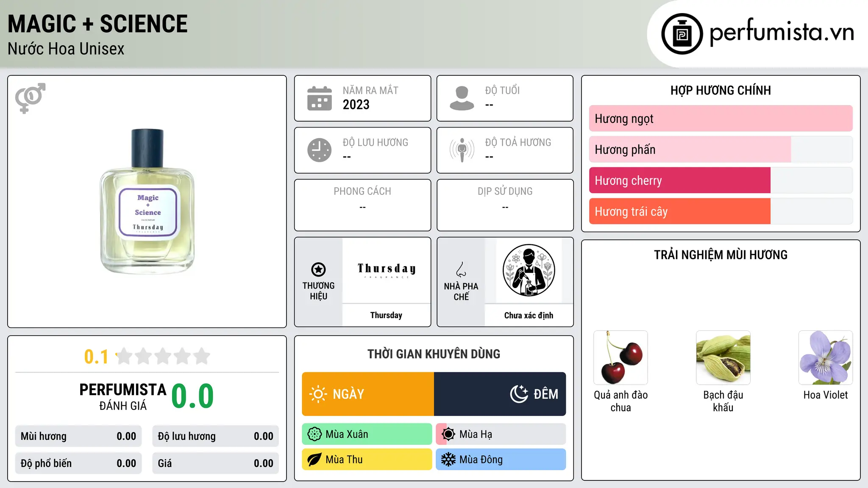Select the Hương trái cây accord bar
Screen dimensions: 868x488
click(721, 211)
